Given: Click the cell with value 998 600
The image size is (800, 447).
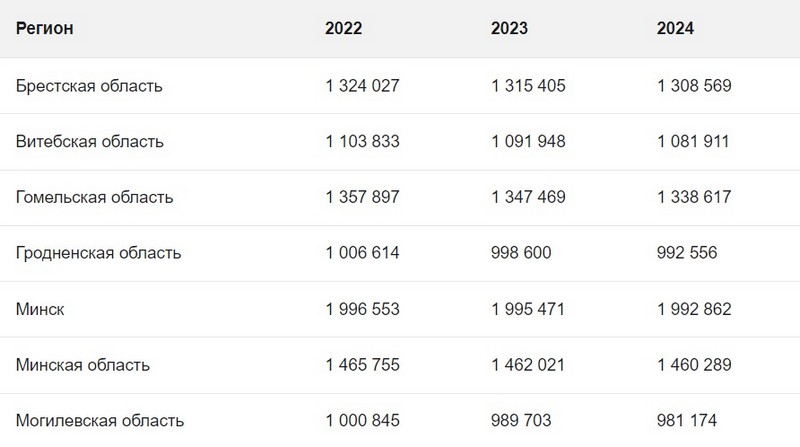Looking at the screenshot, I should pyautogui.click(x=521, y=254).
